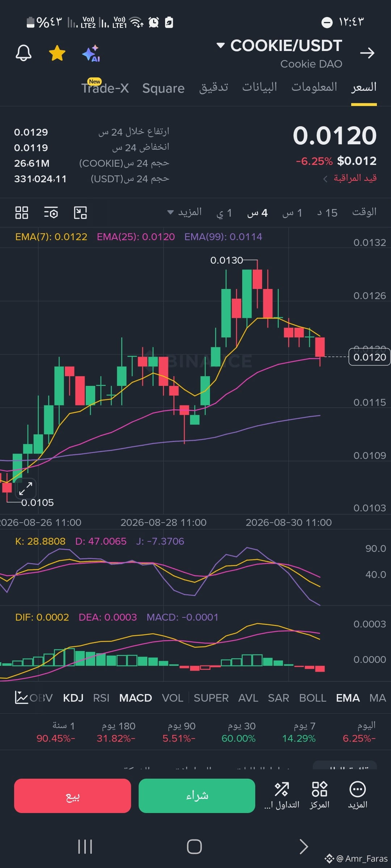Tap the EMA(7): 0.0122 legend

[51, 237]
